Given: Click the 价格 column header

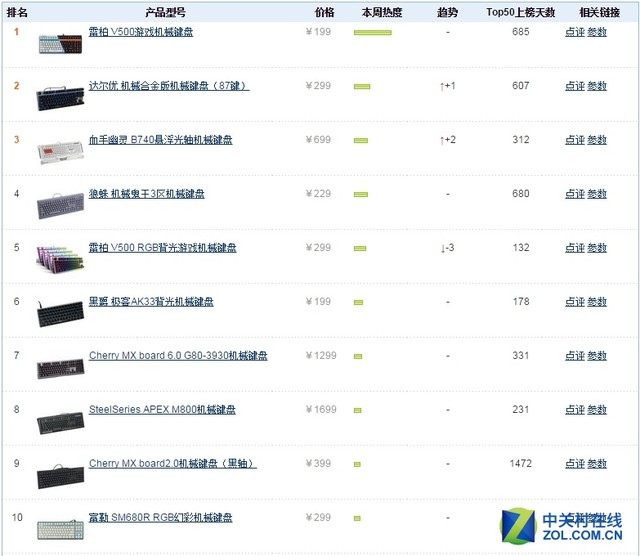Looking at the screenshot, I should click(324, 12).
